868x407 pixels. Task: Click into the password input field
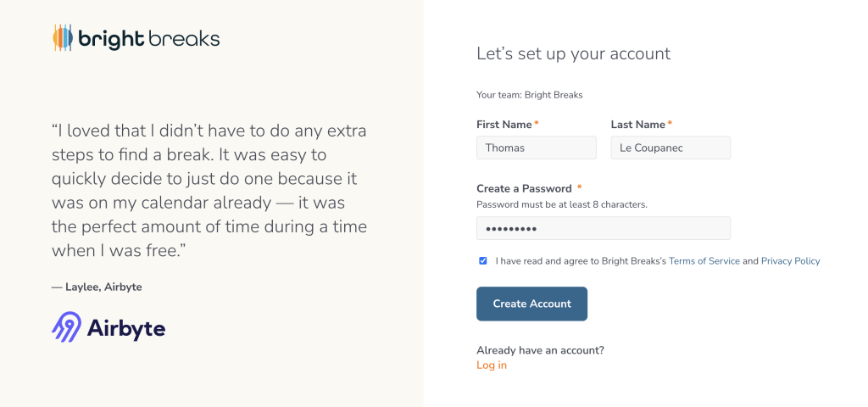603,228
